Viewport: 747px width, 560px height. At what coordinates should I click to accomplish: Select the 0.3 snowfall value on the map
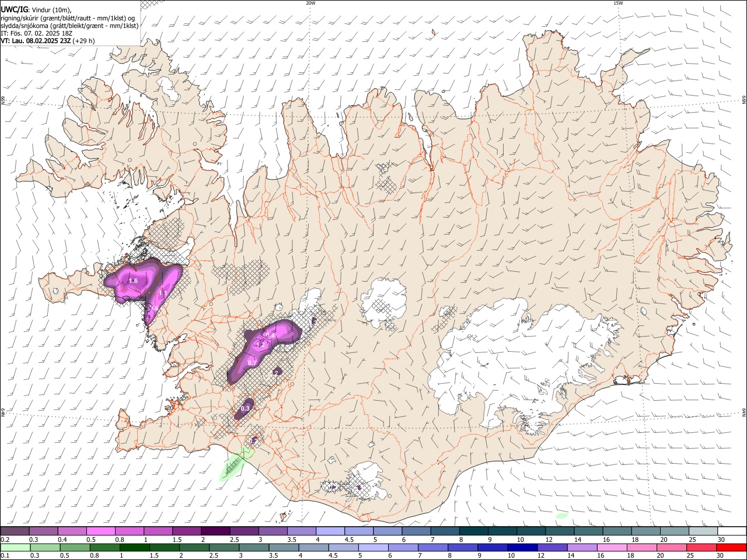coord(245,408)
